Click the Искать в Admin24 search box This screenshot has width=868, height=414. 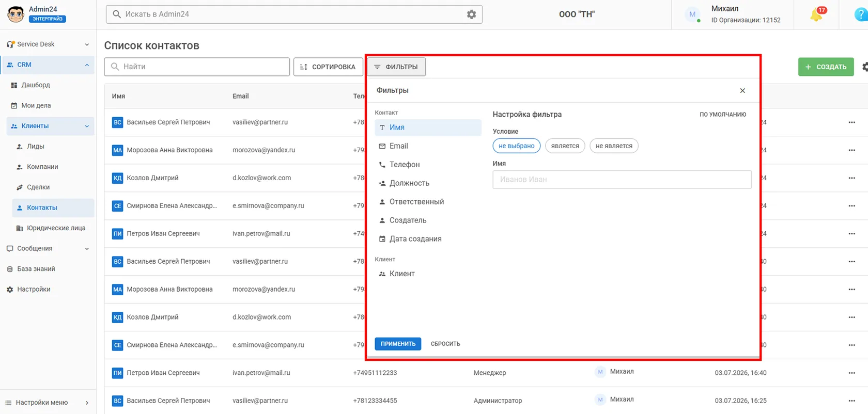click(x=294, y=14)
